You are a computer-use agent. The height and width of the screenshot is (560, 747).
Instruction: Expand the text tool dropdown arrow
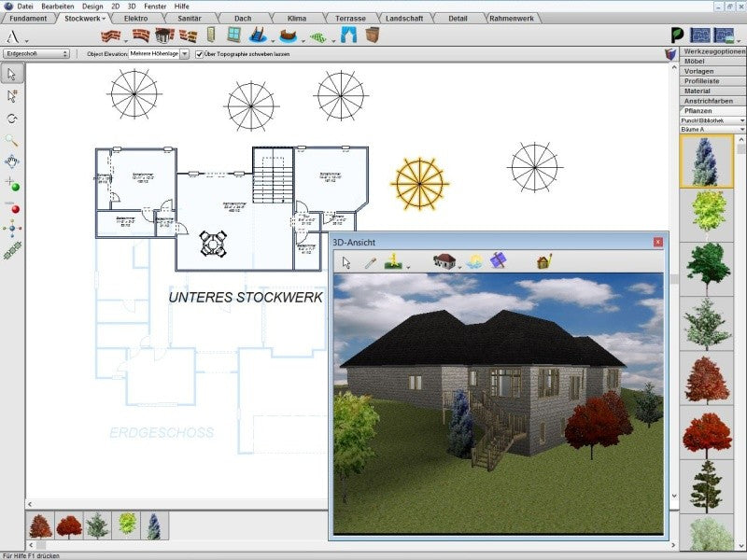tap(27, 41)
